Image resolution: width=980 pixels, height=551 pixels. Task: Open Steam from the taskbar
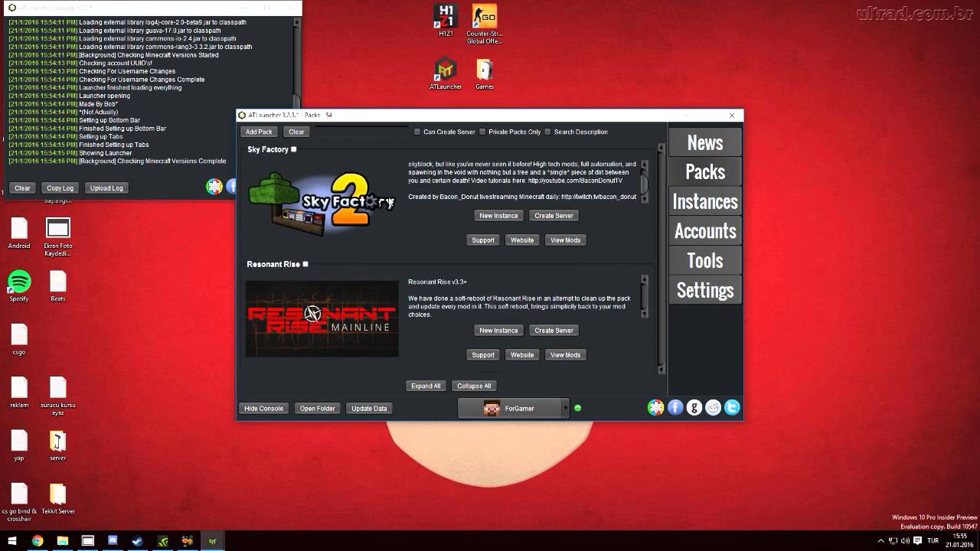tap(138, 541)
